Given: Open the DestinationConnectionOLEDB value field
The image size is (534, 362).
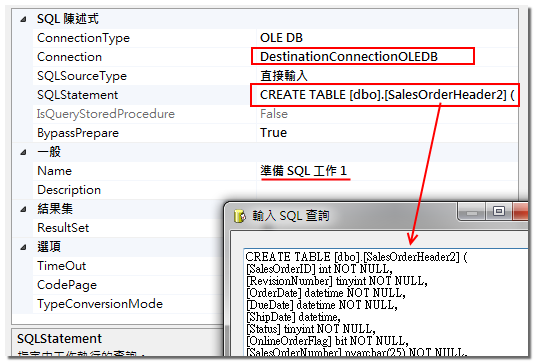Looking at the screenshot, I should (x=363, y=57).
